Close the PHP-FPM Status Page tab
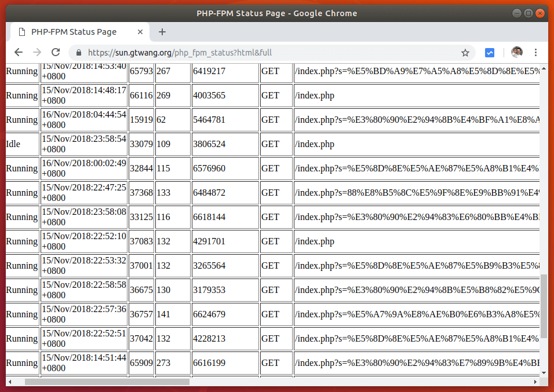The image size is (554, 392). click(140, 32)
